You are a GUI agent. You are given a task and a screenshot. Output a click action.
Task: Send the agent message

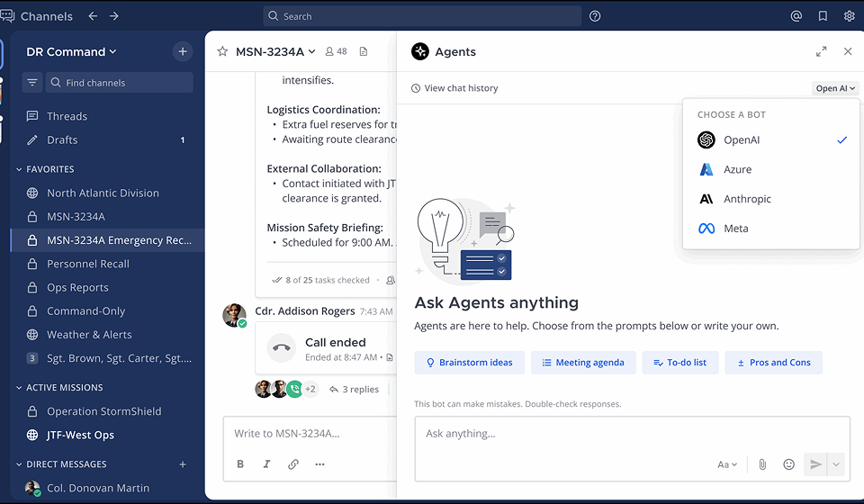click(815, 464)
